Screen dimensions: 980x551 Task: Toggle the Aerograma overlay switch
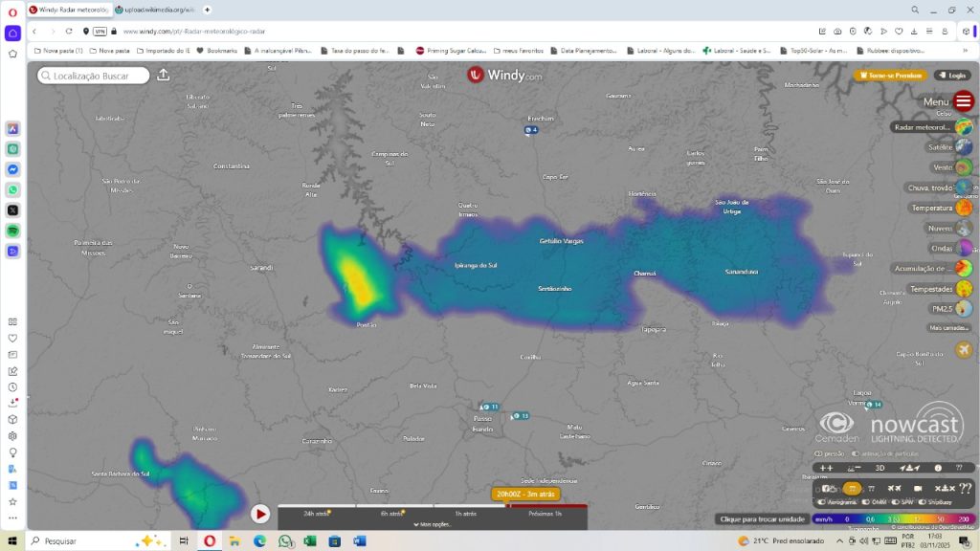pyautogui.click(x=821, y=501)
